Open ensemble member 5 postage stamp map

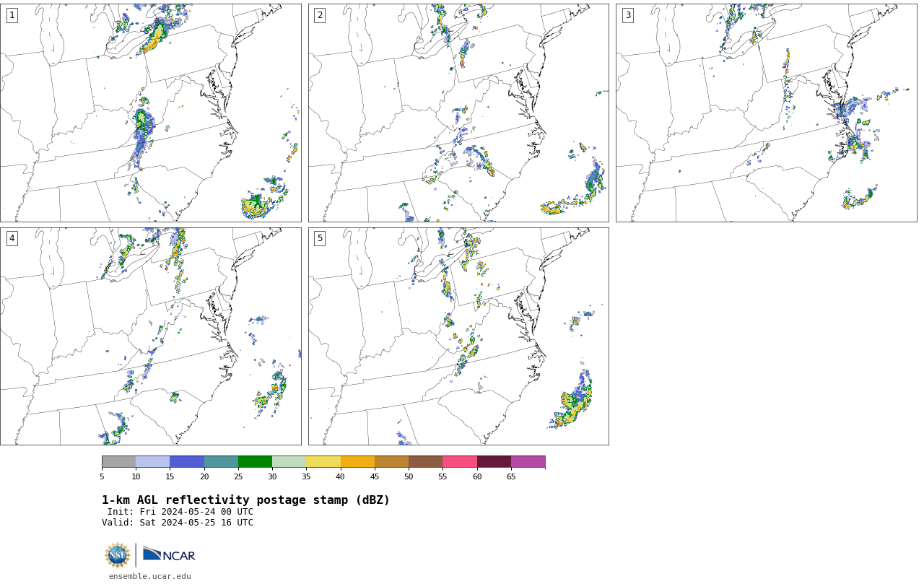(458, 336)
